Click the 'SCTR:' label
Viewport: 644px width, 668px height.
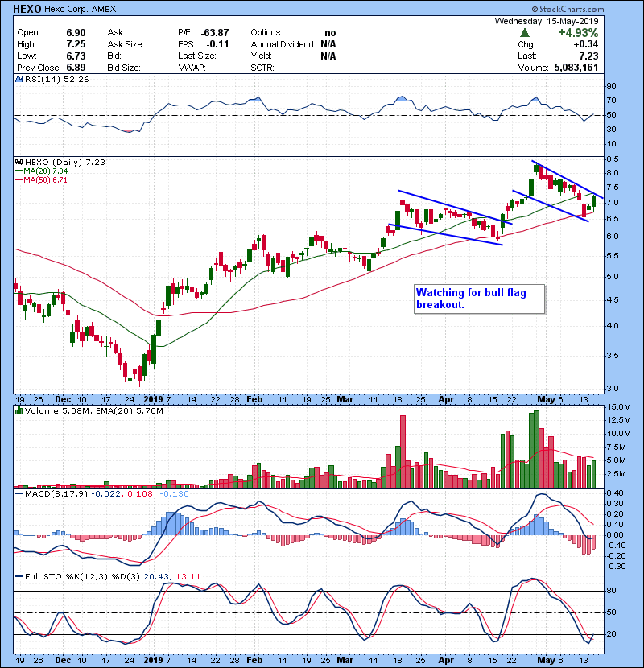coord(262,68)
